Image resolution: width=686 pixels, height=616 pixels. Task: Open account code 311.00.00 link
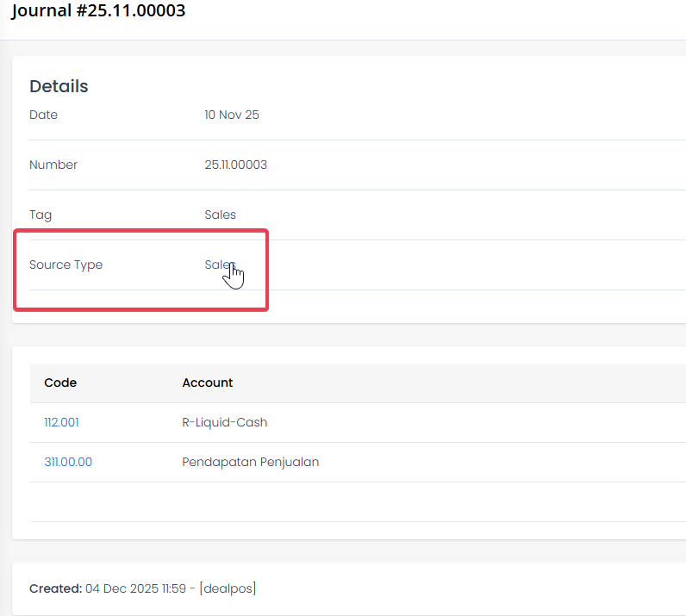(68, 462)
